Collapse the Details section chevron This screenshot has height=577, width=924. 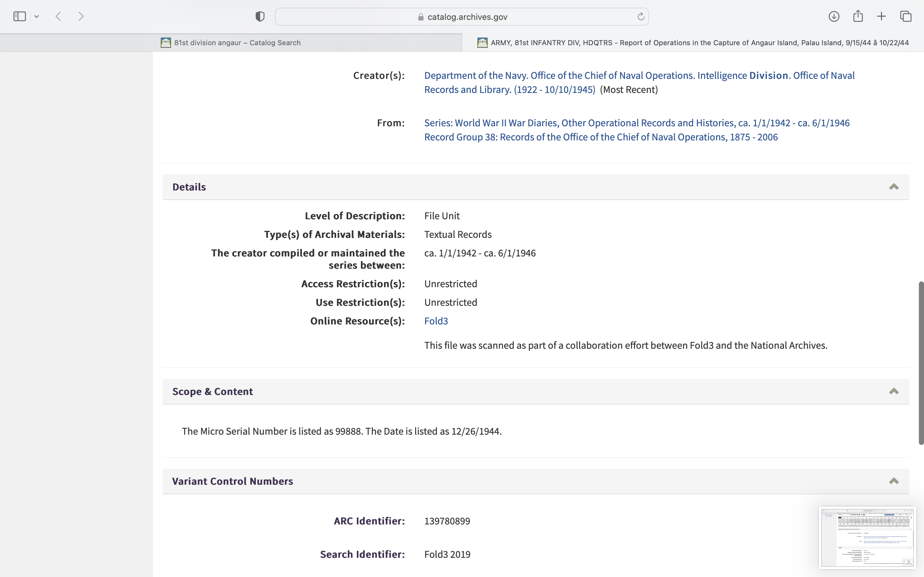click(894, 187)
